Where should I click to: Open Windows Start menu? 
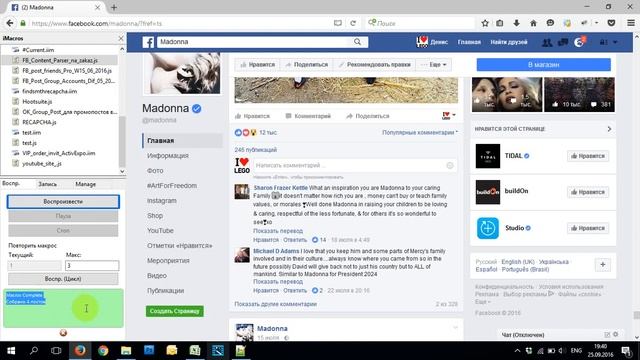(11, 351)
